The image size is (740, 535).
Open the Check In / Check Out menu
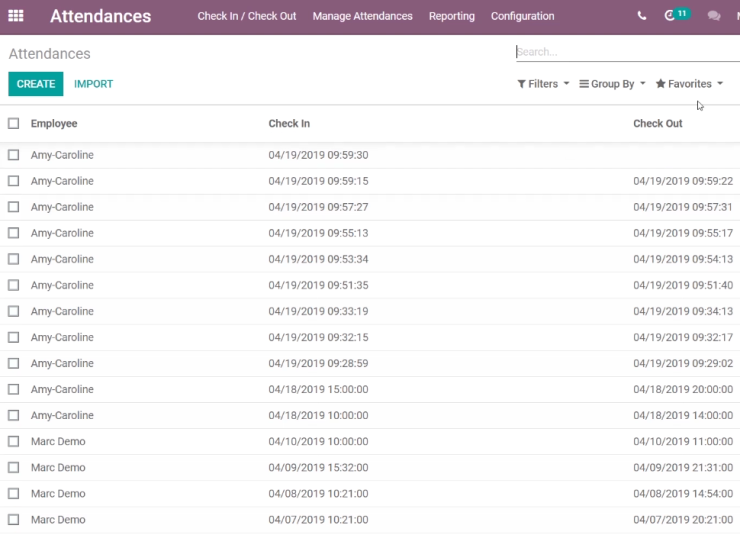pyautogui.click(x=247, y=16)
